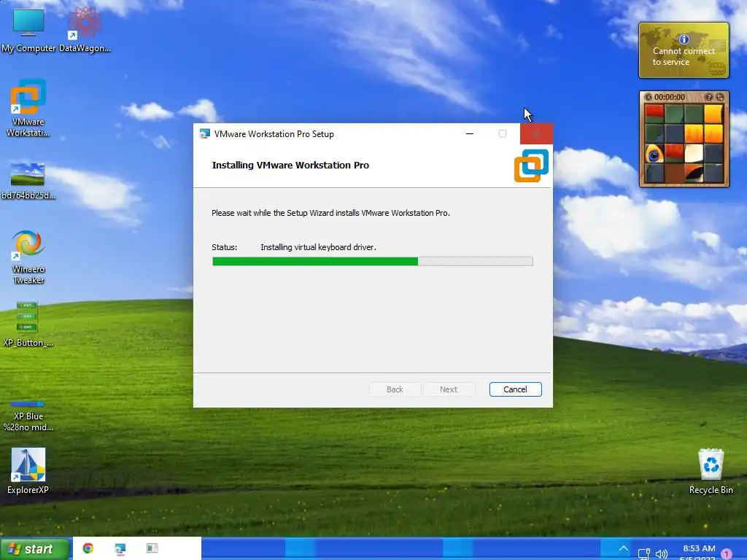Screen dimensions: 747x560
Task: Show the puzzle picture with the question icon
Action: point(709,97)
